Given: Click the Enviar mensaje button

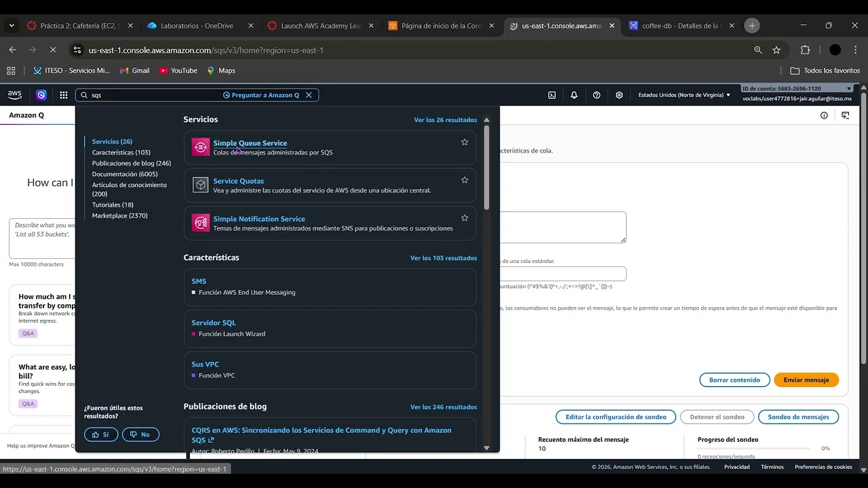Looking at the screenshot, I should (806, 380).
